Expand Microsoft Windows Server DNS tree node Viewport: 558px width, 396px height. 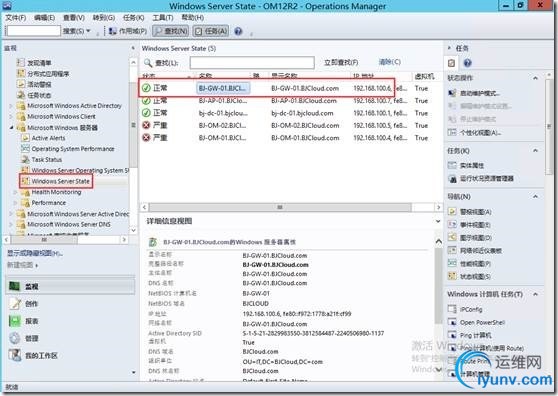point(11,225)
